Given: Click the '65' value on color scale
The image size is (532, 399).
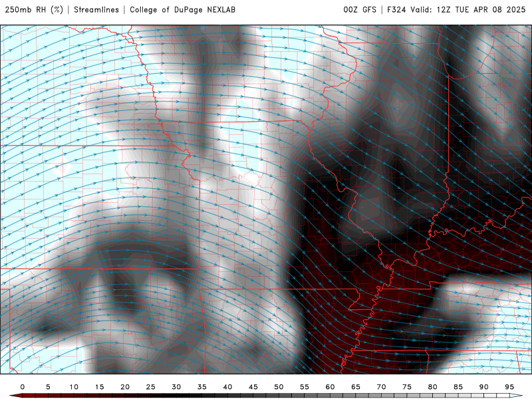Looking at the screenshot, I should pos(356,387).
